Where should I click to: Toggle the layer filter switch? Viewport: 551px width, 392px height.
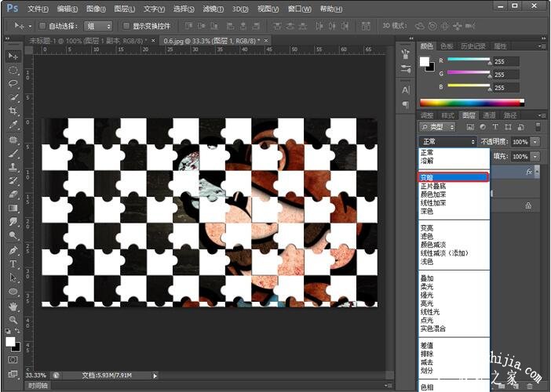[538, 126]
